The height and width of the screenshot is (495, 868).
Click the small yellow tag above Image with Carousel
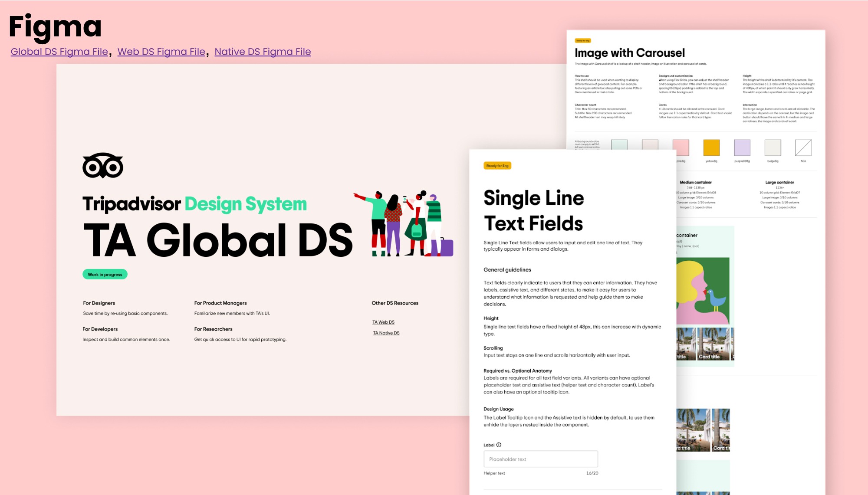(582, 41)
